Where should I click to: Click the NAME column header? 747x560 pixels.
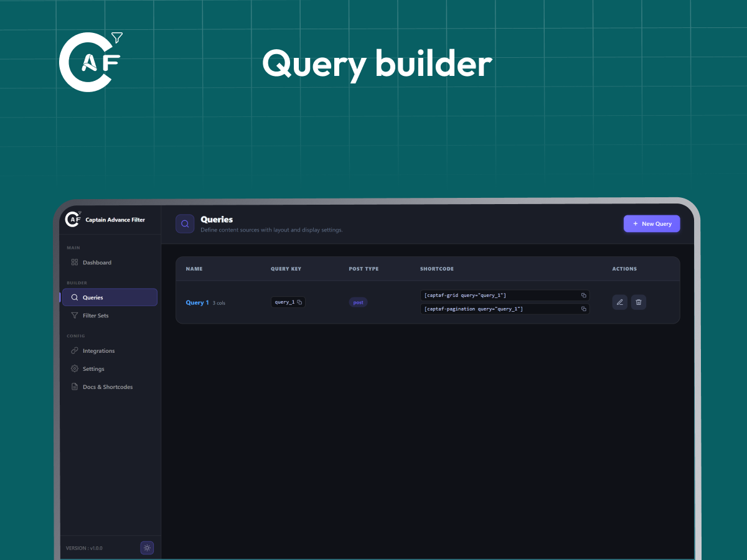tap(194, 269)
